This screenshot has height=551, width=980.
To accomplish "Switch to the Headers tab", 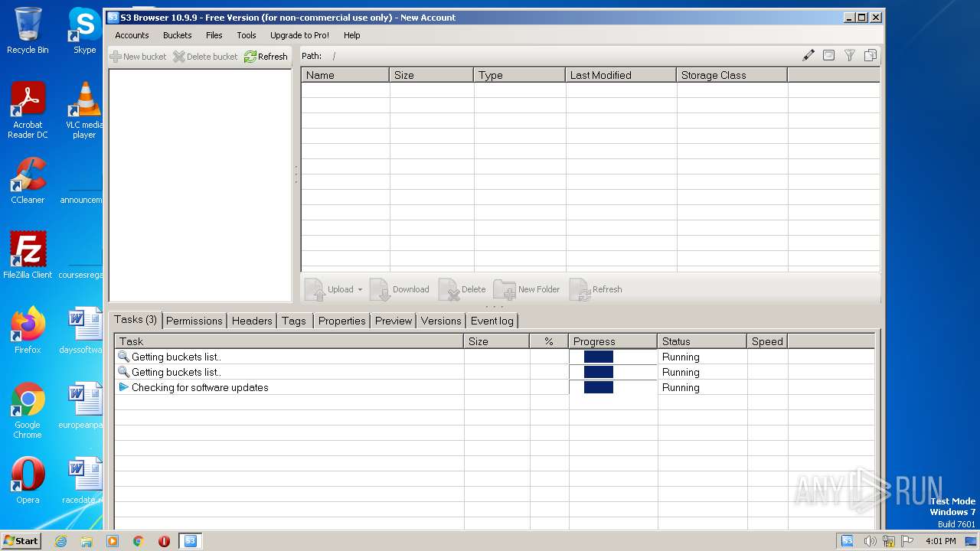I will (252, 321).
